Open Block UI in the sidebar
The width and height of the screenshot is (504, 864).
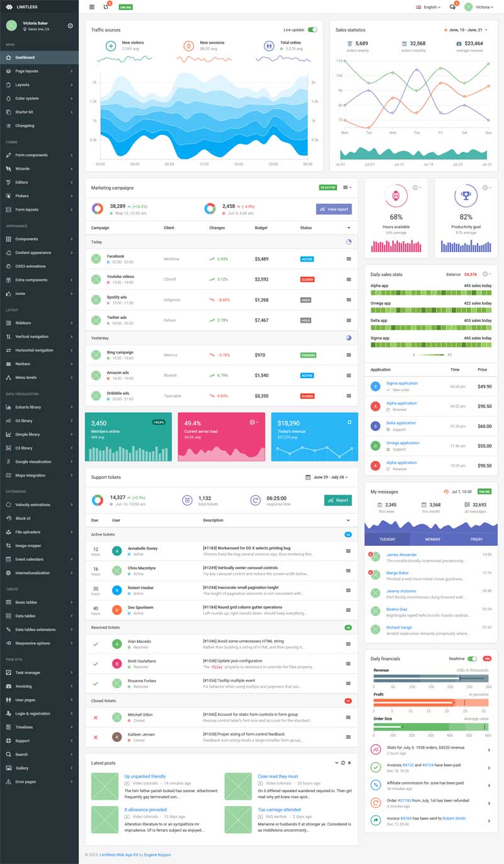(39, 518)
